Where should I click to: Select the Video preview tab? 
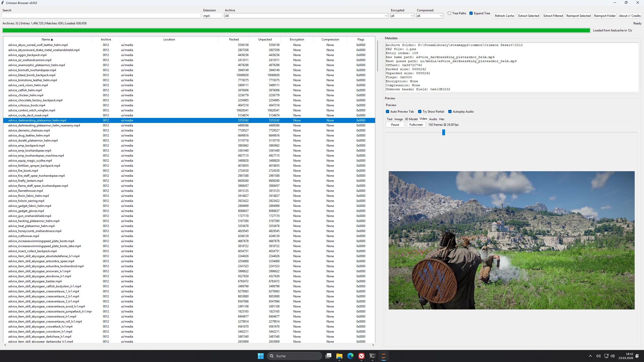click(x=423, y=119)
